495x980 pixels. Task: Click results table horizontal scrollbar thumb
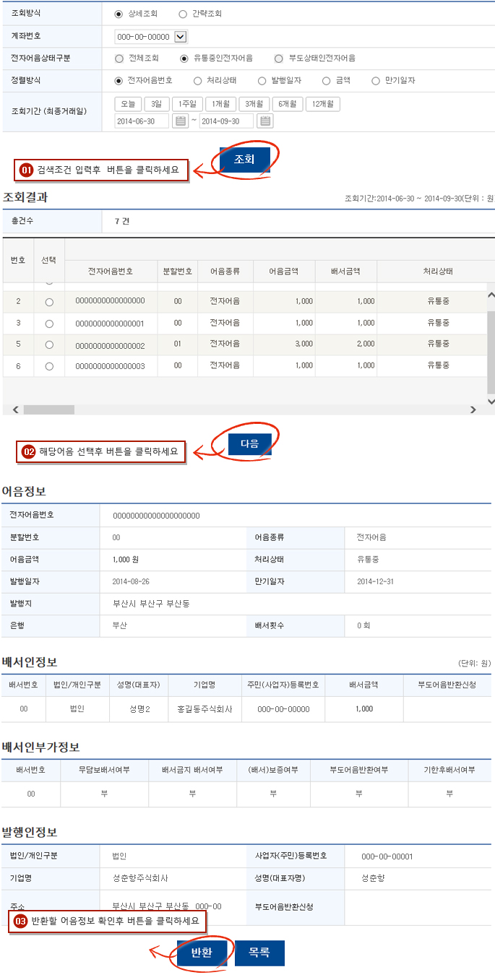pyautogui.click(x=48, y=409)
